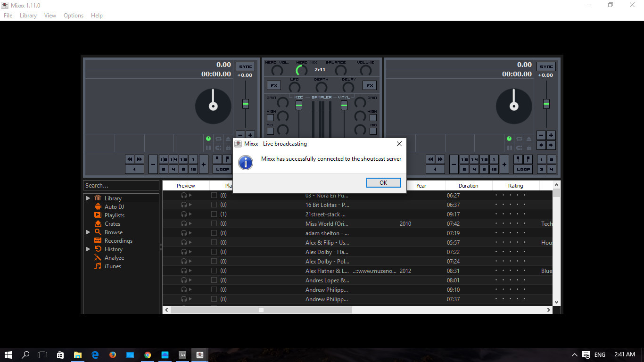
Task: Open the View menu
Action: point(50,15)
